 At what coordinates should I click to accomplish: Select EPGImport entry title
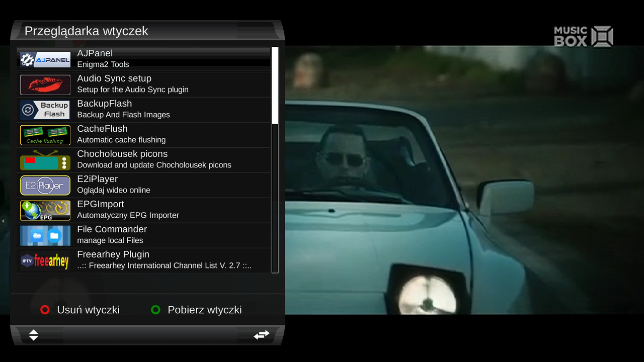tap(101, 204)
